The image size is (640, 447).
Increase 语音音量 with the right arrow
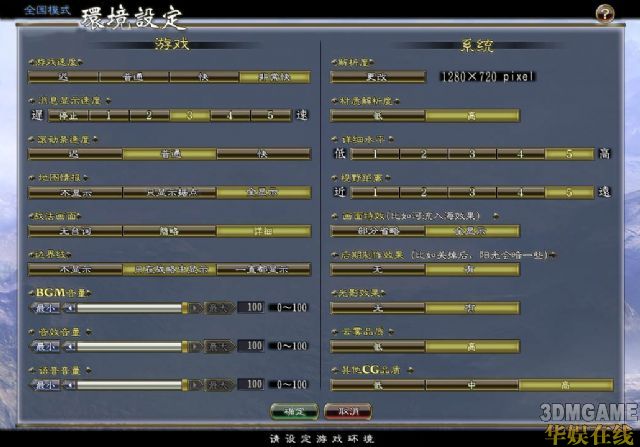point(196,385)
